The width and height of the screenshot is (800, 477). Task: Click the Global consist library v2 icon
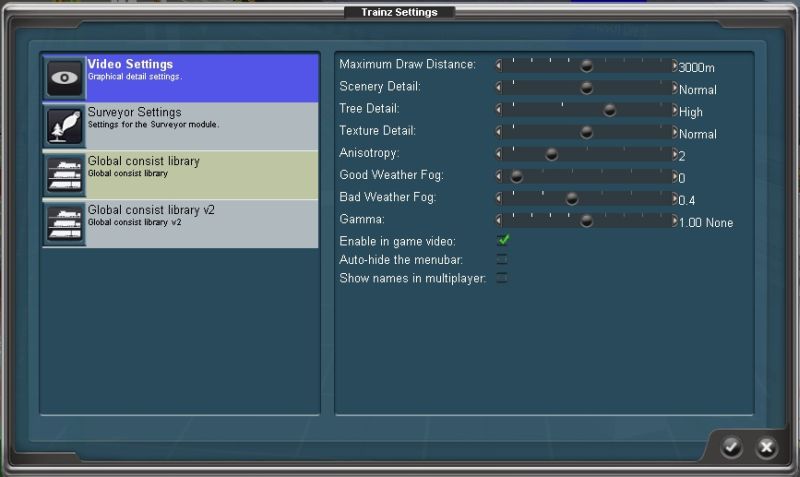[65, 223]
